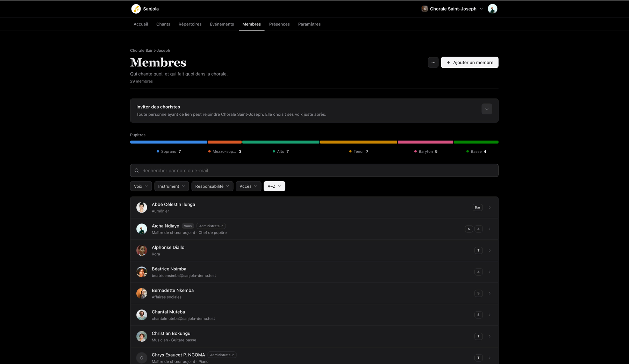Click the plus icon in Ajouter un membre
Image resolution: width=629 pixels, height=364 pixels.
click(x=448, y=63)
